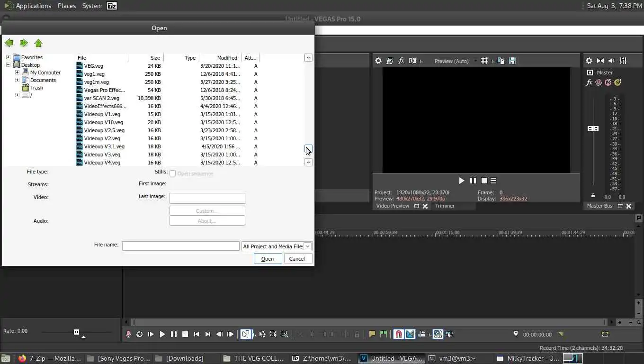Toggle Loop Playback in transport bar
The width and height of the screenshot is (644, 364).
point(139,334)
